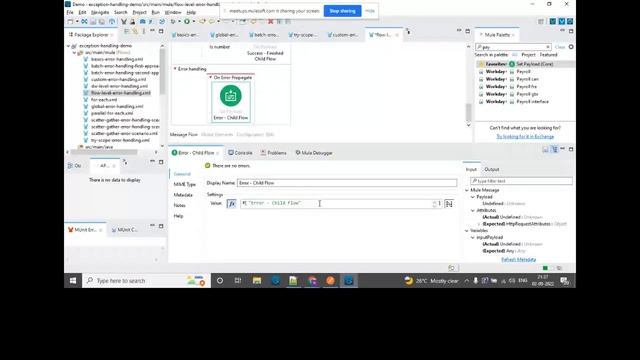Toggle the fx expression mode button
Image resolution: width=640 pixels, height=360 pixels.
tap(231, 203)
